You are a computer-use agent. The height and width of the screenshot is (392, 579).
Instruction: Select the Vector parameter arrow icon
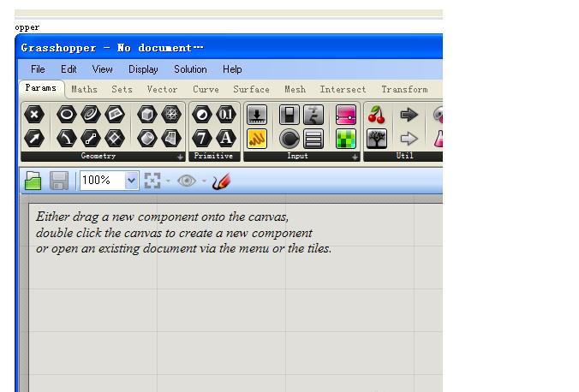33,138
